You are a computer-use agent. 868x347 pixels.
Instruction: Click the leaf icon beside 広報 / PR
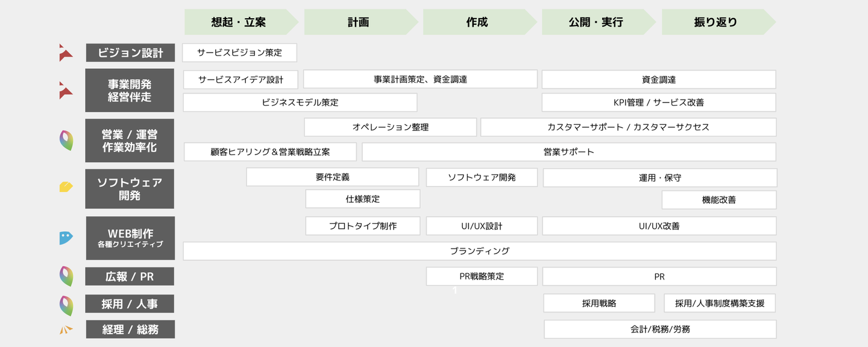tap(66, 276)
